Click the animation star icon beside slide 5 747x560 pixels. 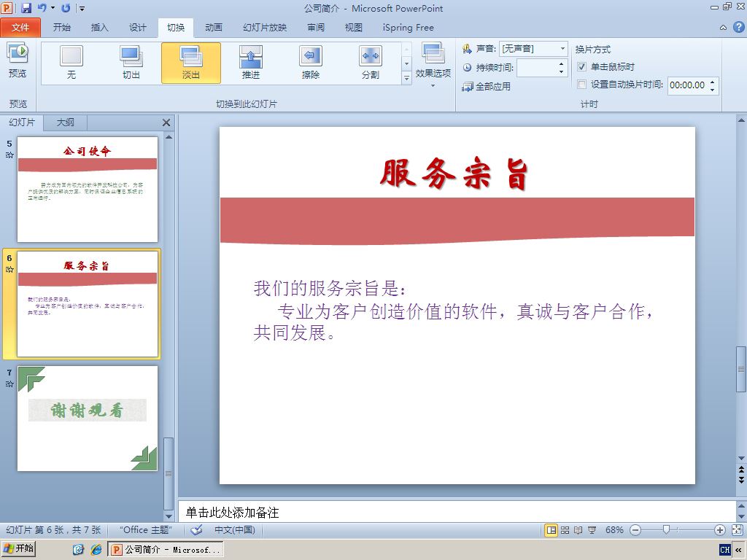9,155
